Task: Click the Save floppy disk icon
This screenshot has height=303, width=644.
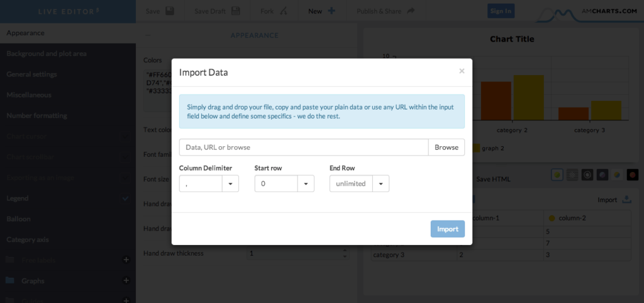Action: pyautogui.click(x=170, y=11)
